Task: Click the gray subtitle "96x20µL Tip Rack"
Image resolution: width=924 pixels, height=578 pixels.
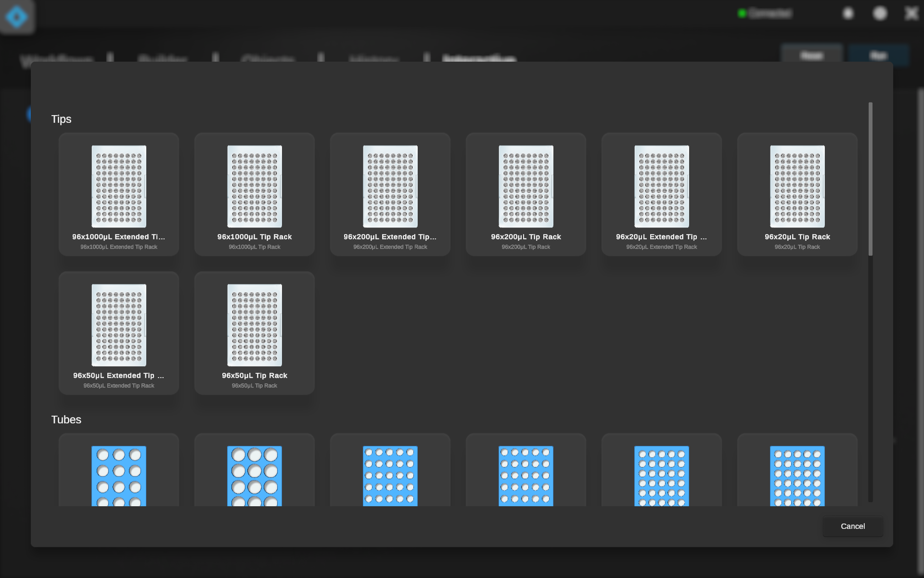Action: click(x=797, y=247)
